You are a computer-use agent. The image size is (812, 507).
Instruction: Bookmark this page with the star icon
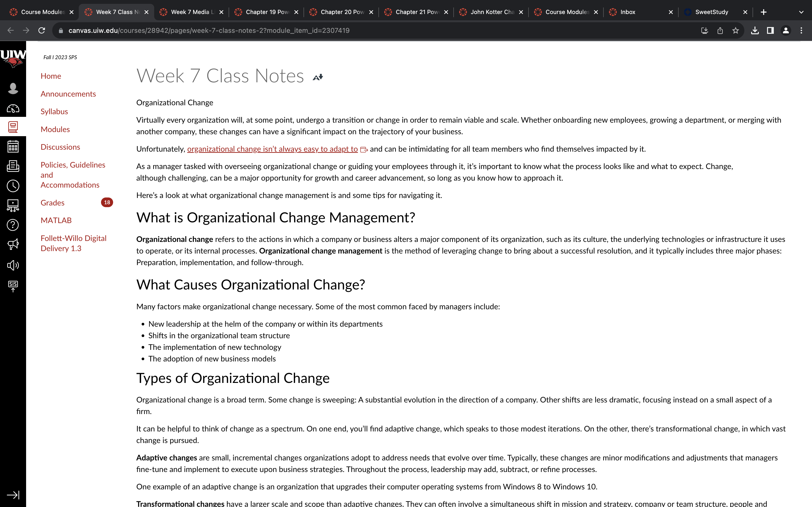(735, 30)
